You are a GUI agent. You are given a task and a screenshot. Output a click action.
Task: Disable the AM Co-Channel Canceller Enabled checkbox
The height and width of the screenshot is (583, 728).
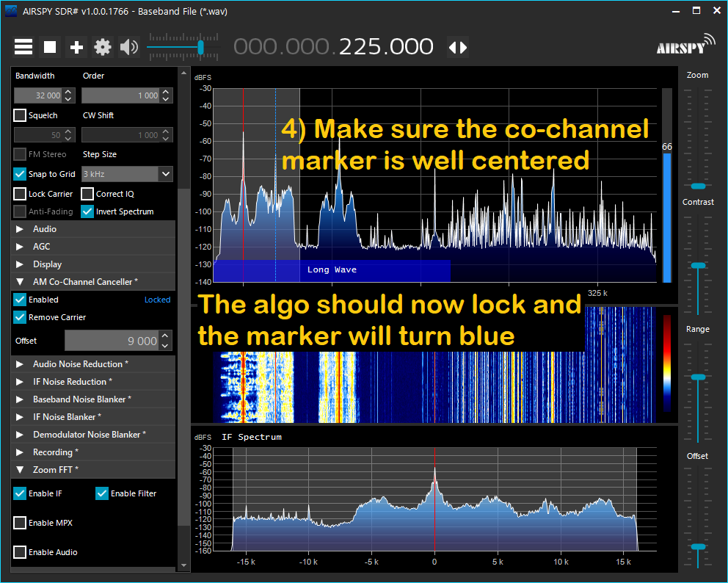tap(20, 300)
